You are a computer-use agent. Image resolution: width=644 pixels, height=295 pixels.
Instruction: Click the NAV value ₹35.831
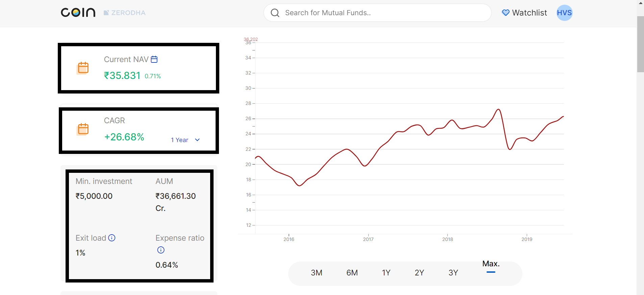[122, 76]
